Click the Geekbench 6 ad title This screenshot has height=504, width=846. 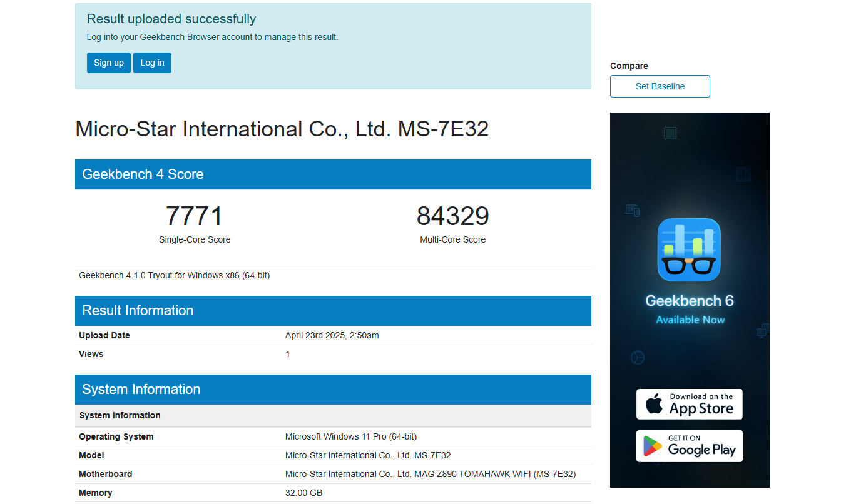point(690,301)
